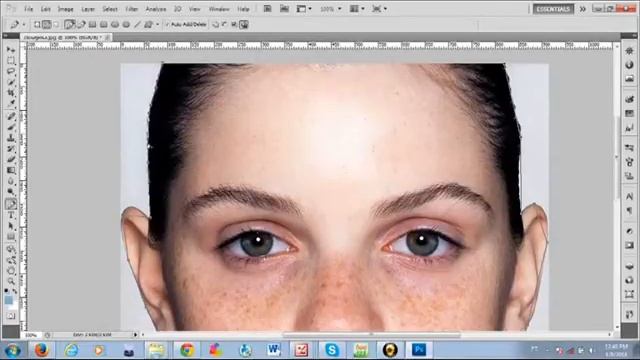Open the Paragraph panel icon

click(x=629, y=211)
